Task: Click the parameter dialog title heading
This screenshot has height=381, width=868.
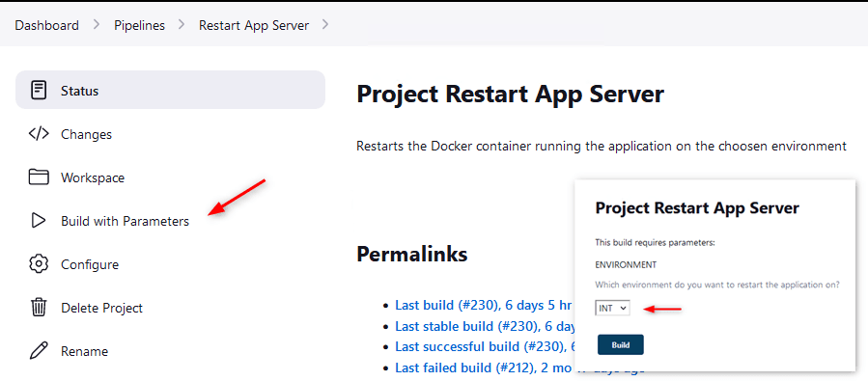Action: coord(697,208)
